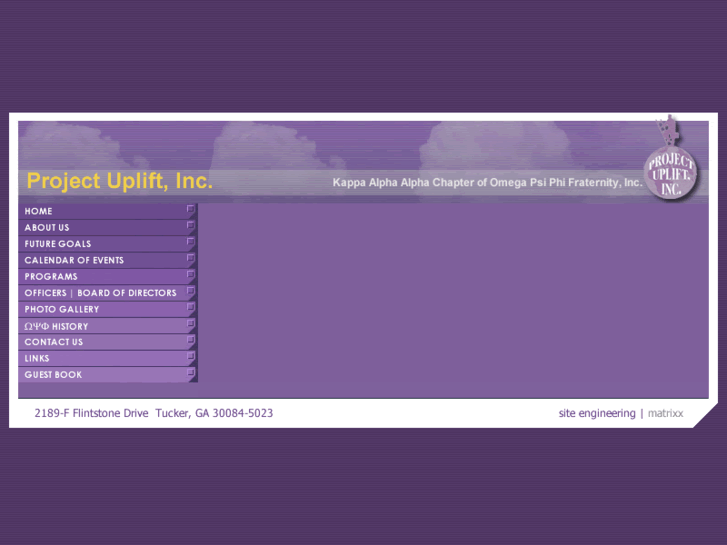
Task: Click the square icon beside Calendar of Events
Action: pyautogui.click(x=190, y=257)
